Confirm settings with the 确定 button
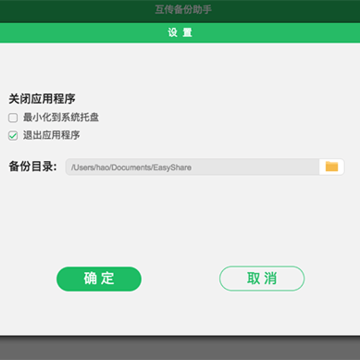The image size is (360, 360). [99, 279]
